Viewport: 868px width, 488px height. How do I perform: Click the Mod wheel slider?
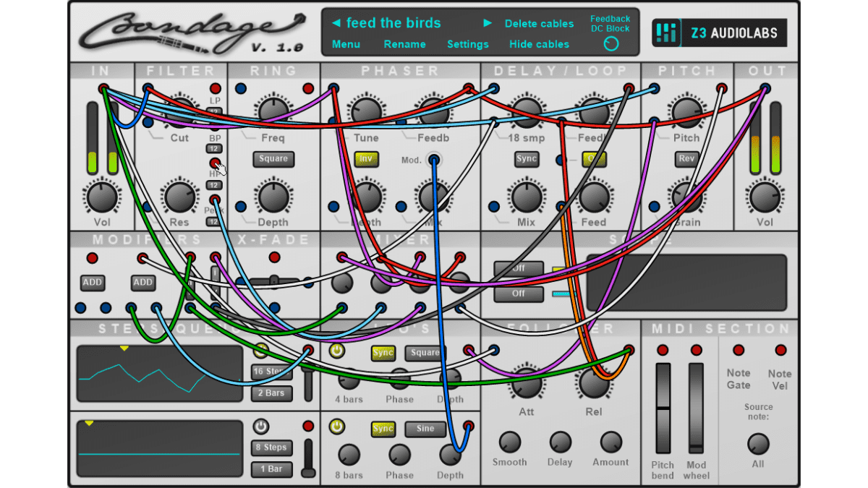(696, 408)
